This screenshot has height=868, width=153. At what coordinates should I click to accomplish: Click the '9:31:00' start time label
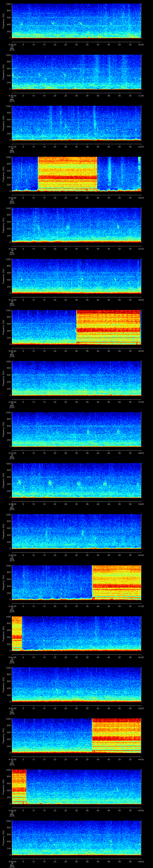coord(12,147)
